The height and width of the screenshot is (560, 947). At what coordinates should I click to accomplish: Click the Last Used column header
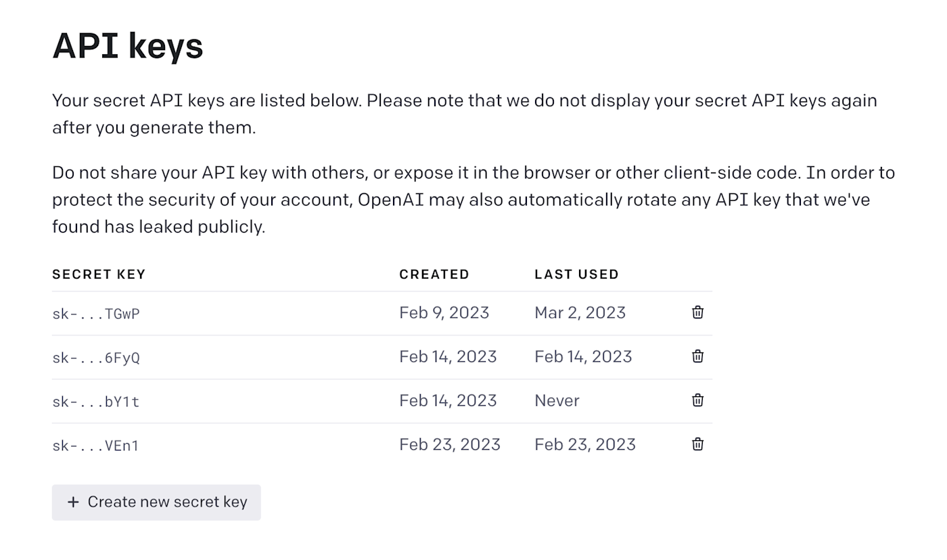tap(576, 275)
